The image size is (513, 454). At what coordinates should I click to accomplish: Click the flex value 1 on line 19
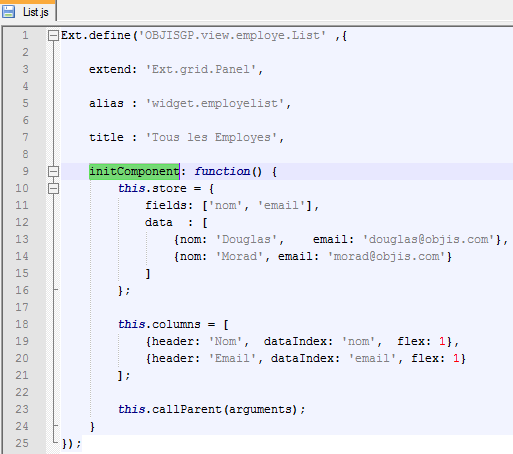[442, 341]
